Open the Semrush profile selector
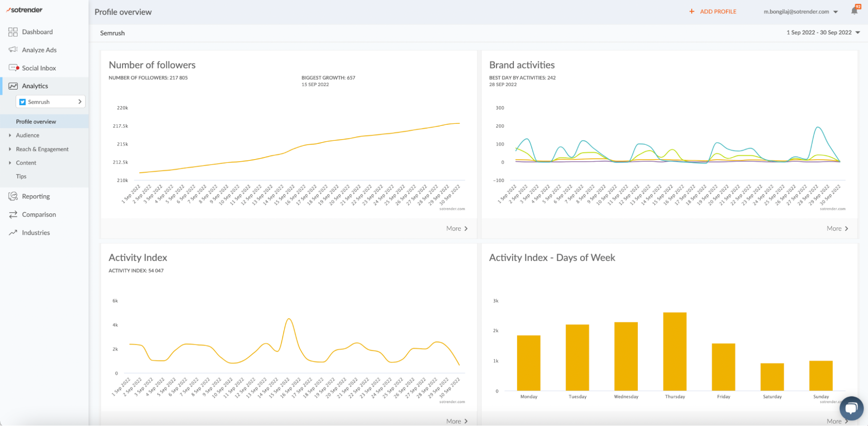Screen dimensions: 868x426 tap(50, 102)
